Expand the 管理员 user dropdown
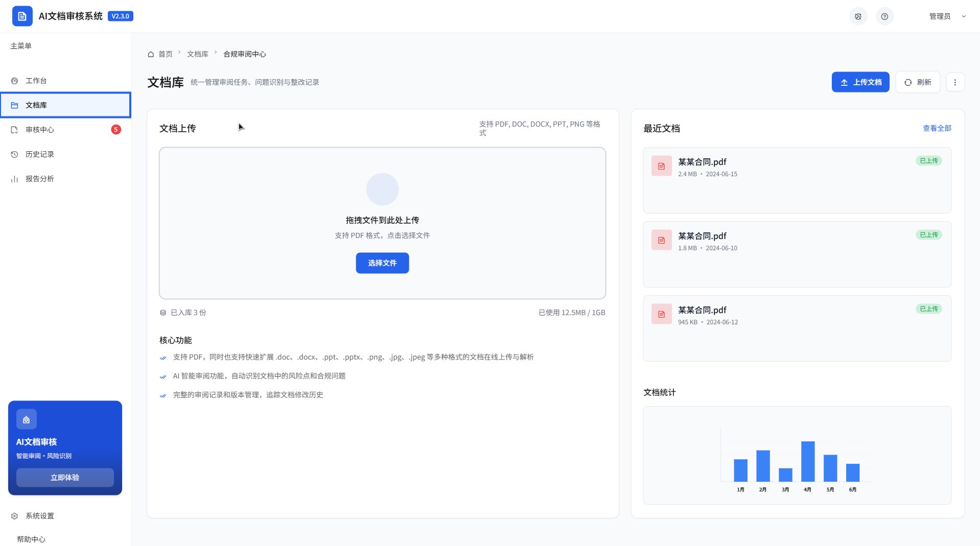The image size is (980, 546). pyautogui.click(x=947, y=16)
